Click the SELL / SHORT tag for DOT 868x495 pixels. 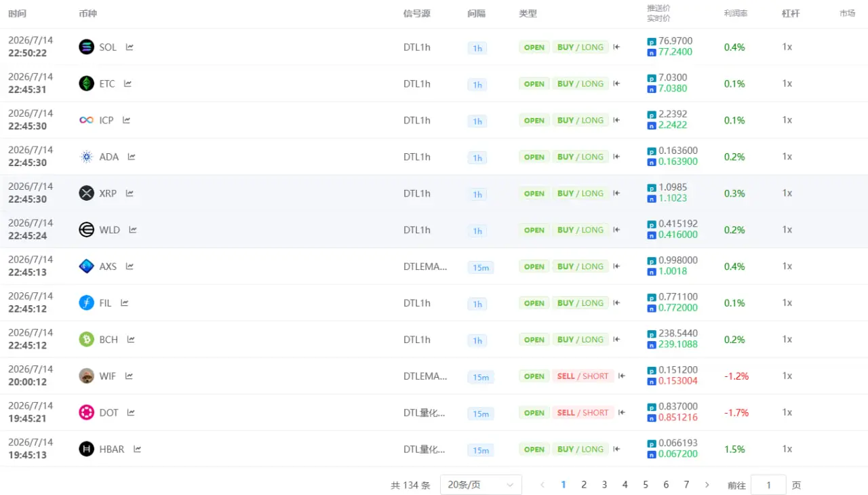click(583, 412)
